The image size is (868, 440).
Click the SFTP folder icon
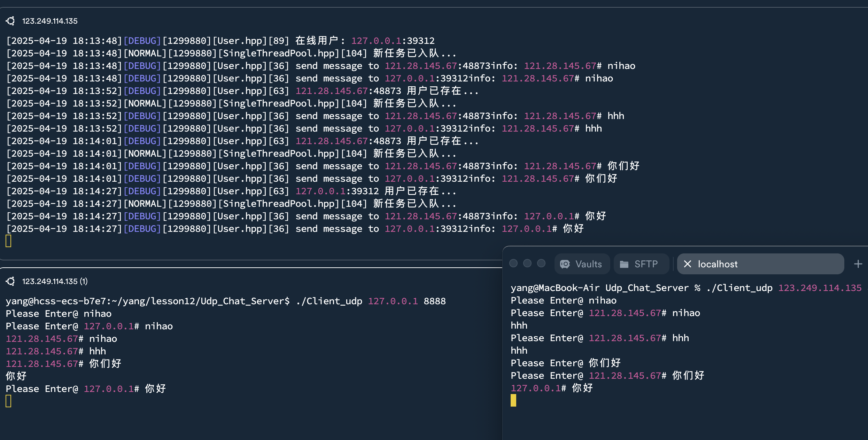[x=624, y=264]
